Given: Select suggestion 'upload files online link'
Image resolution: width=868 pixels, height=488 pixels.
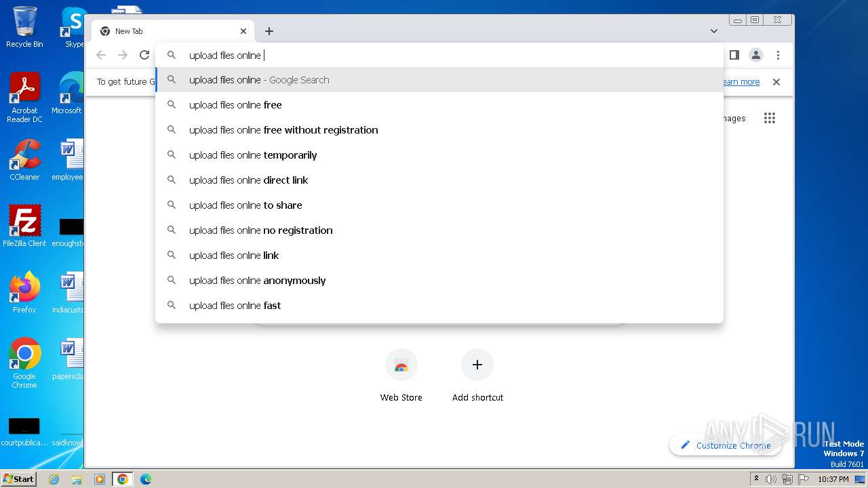Looking at the screenshot, I should pos(439,256).
